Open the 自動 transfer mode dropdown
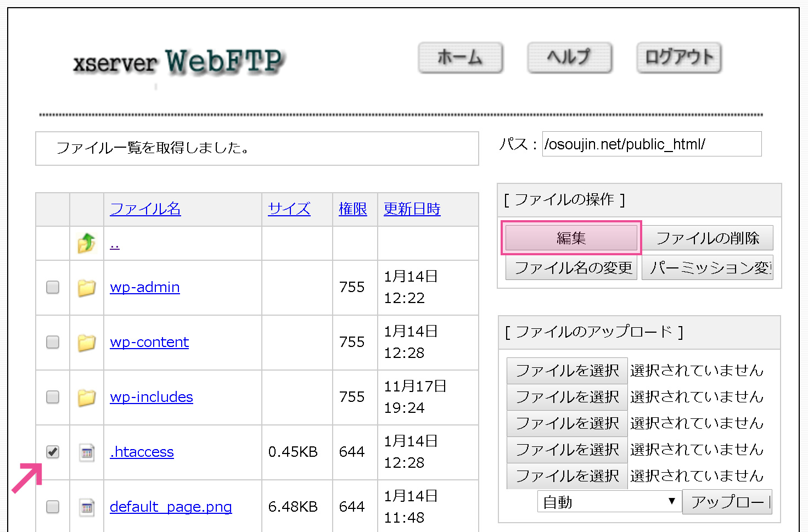 tap(608, 502)
